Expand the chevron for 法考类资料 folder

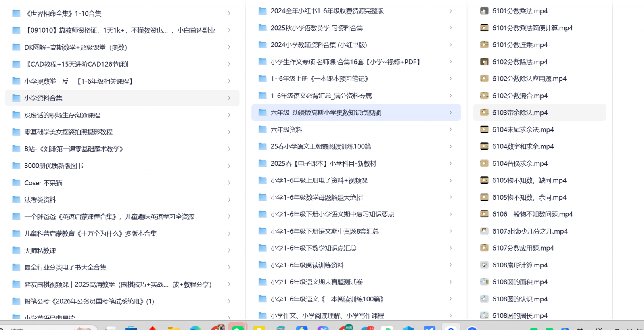coord(229,200)
